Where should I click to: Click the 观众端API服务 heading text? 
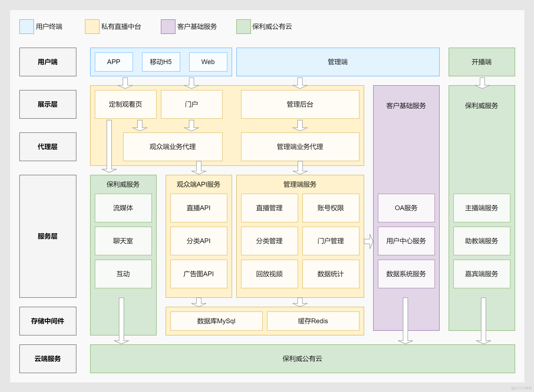[x=199, y=184]
